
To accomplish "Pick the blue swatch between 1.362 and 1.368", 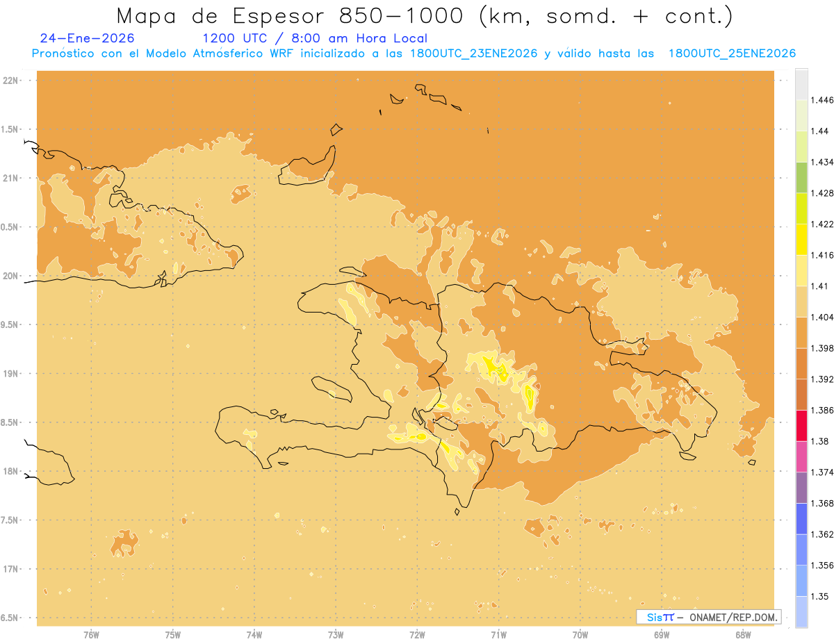I will 801,519.
